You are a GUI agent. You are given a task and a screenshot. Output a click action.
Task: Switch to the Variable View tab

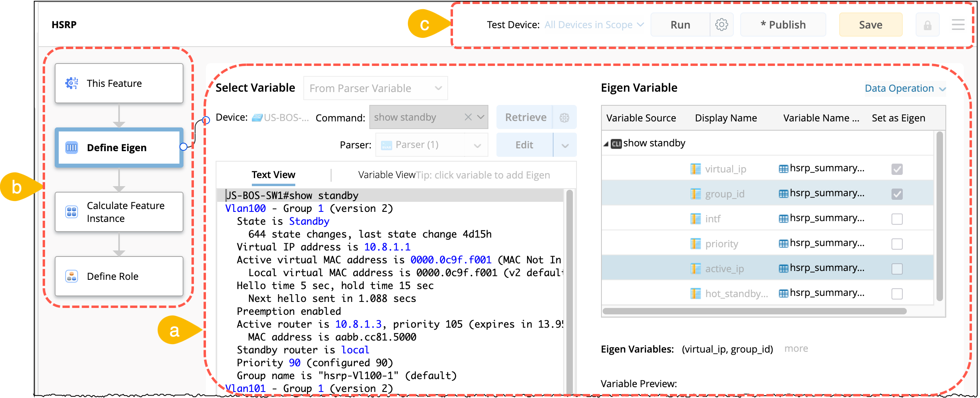[x=386, y=175]
